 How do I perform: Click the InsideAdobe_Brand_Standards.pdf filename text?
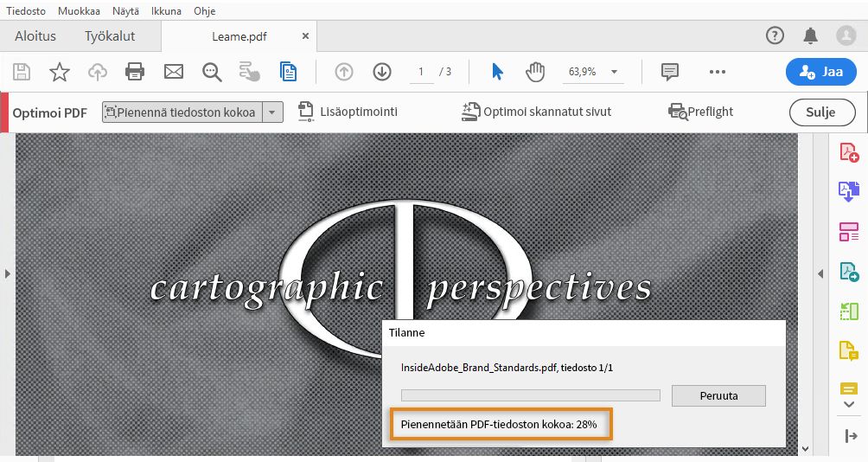(479, 368)
